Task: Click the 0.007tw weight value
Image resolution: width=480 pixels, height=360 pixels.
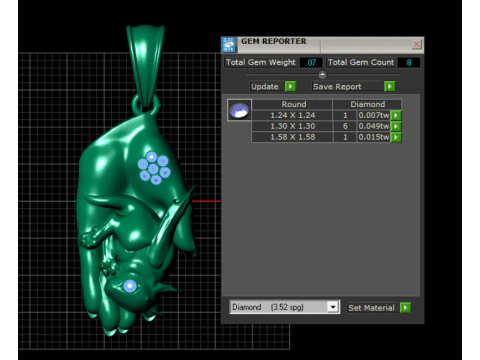Action: tap(373, 115)
